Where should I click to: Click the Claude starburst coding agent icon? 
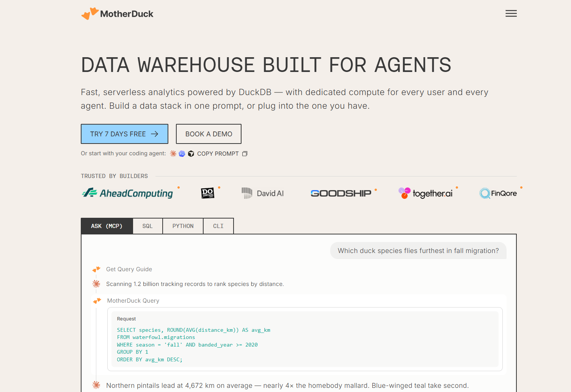point(173,153)
